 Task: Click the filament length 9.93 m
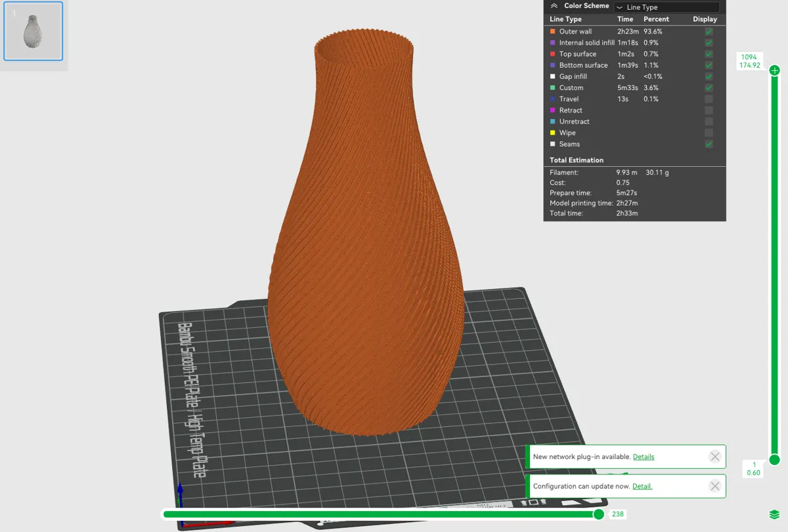(626, 173)
